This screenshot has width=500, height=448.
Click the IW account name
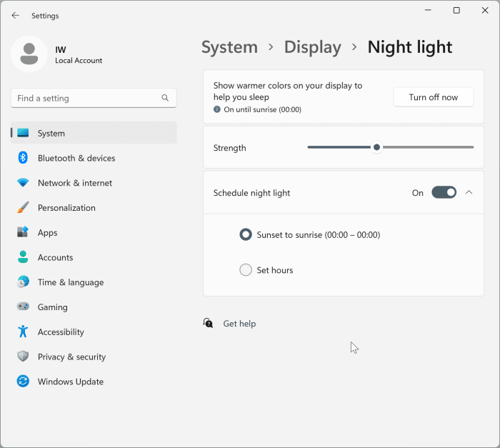(x=61, y=50)
